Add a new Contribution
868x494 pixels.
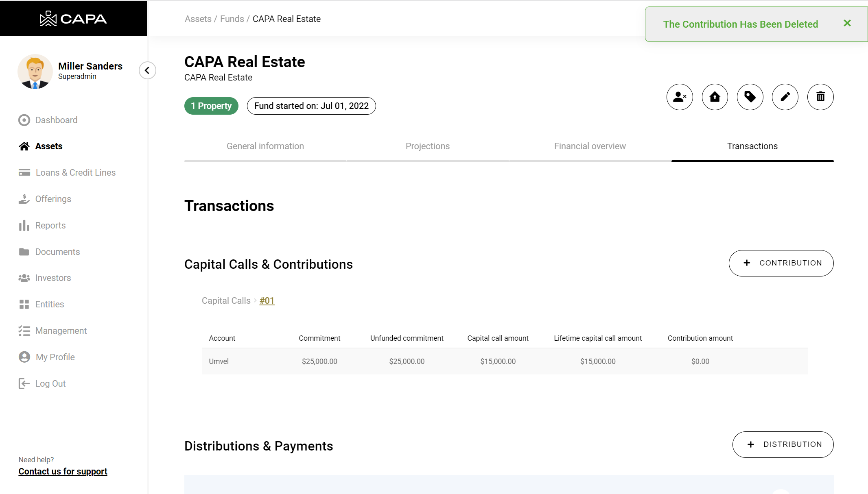coord(781,263)
